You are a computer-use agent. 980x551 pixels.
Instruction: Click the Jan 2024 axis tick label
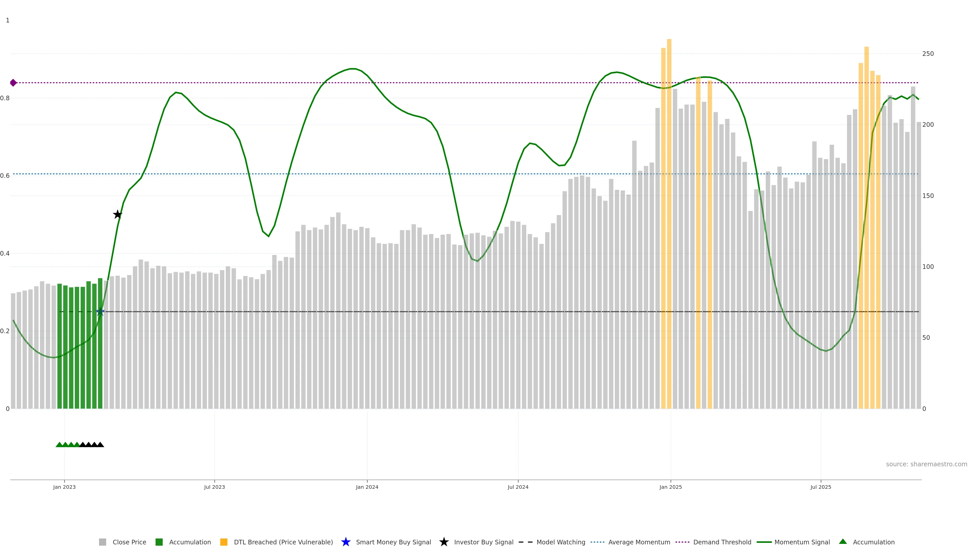coord(367,487)
